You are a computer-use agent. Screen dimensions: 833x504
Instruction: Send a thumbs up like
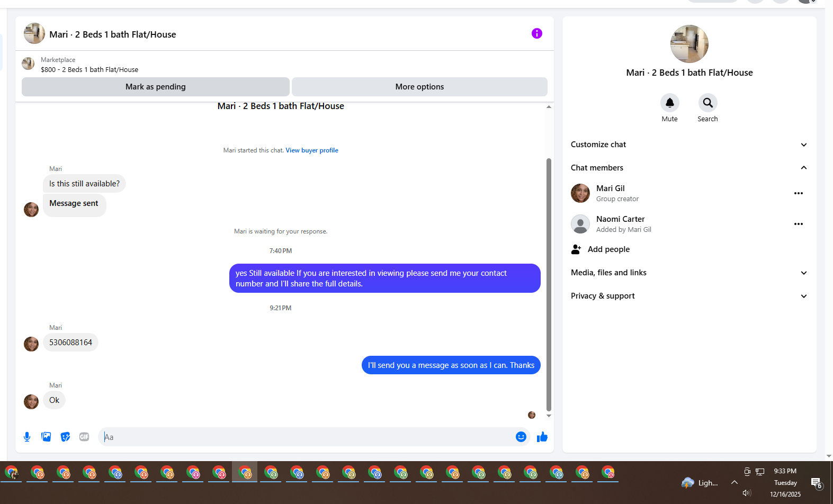tap(542, 437)
